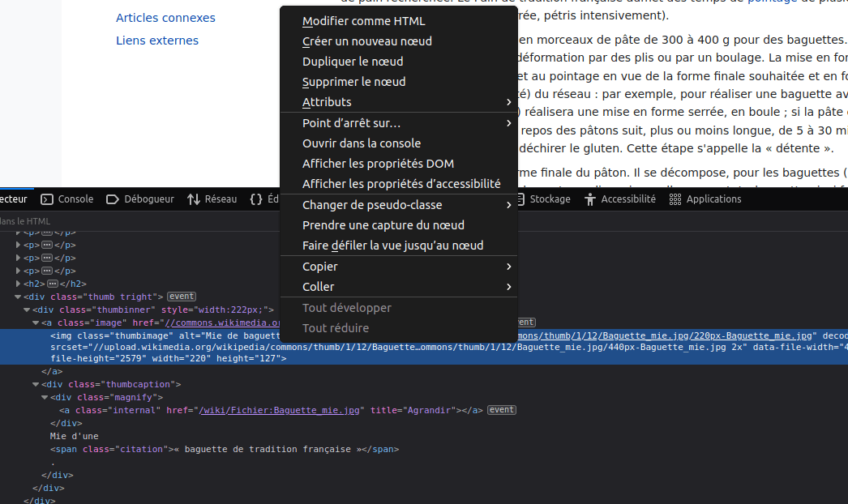Click event badge on a class internal
The height and width of the screenshot is (504, 848).
[501, 410]
